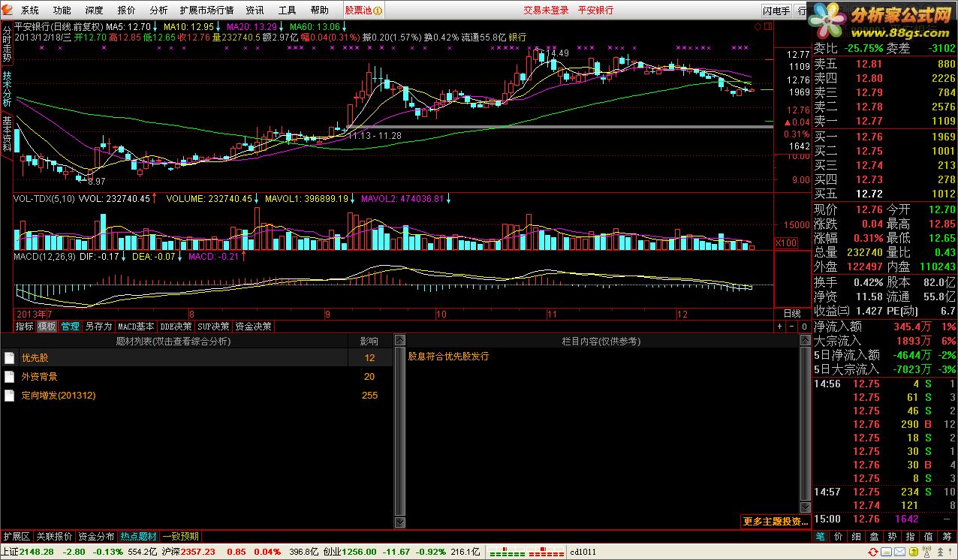The height and width of the screenshot is (560, 958).
Task: Click the 外资背景 document icon
Action: coord(9,377)
